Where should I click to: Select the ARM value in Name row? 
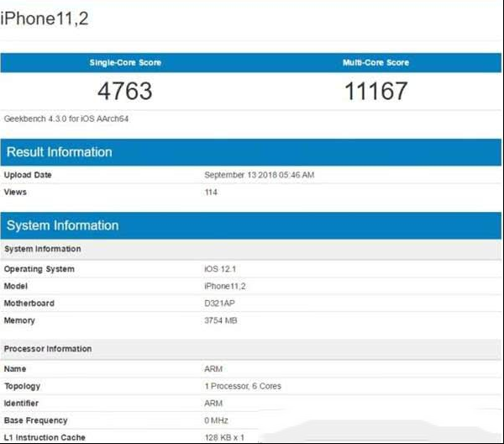pos(213,368)
